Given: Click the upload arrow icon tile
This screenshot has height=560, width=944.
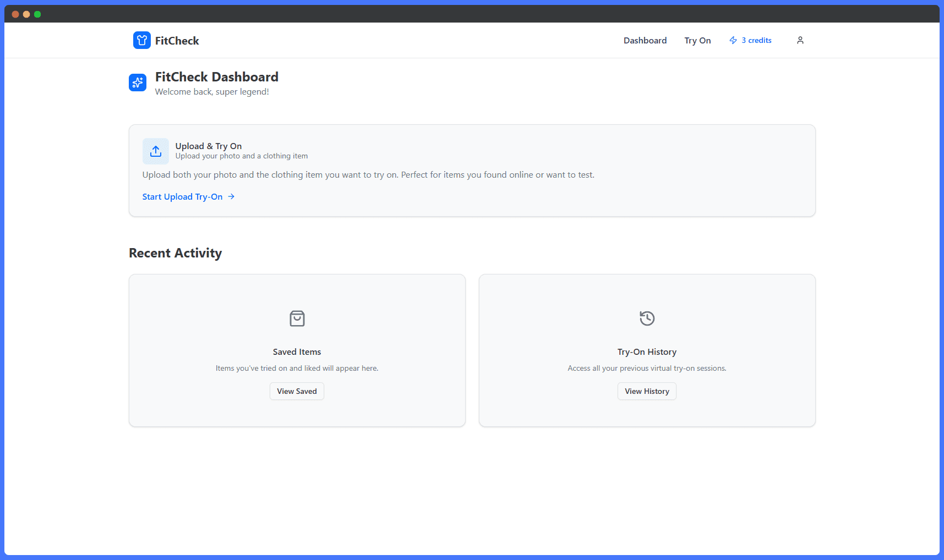Looking at the screenshot, I should tap(156, 151).
